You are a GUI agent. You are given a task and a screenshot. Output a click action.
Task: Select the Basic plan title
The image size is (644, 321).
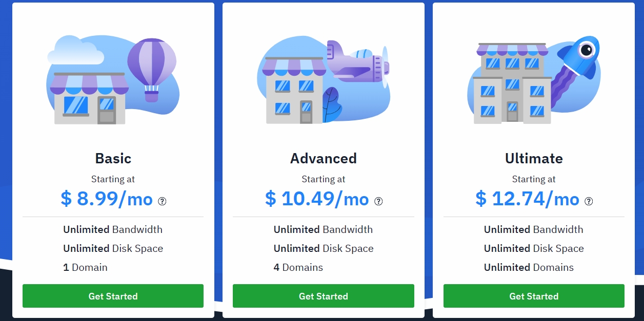click(x=113, y=158)
